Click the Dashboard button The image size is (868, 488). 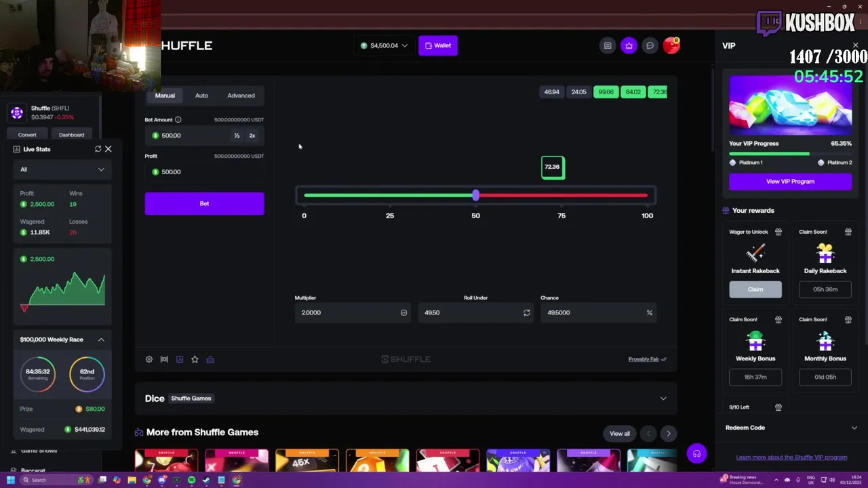tap(71, 135)
